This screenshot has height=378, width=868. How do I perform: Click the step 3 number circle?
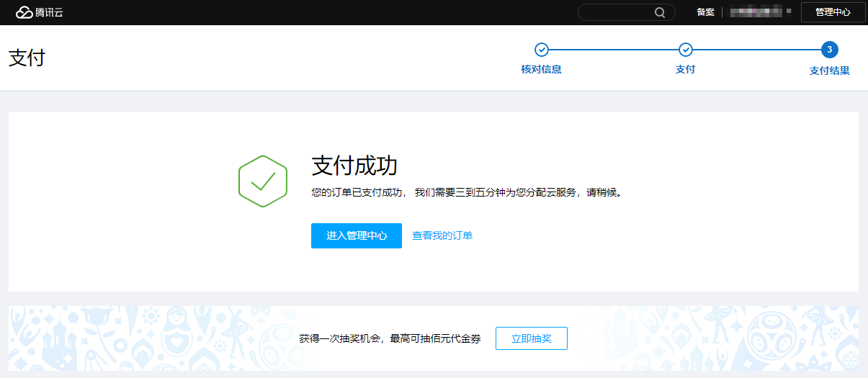tap(830, 50)
